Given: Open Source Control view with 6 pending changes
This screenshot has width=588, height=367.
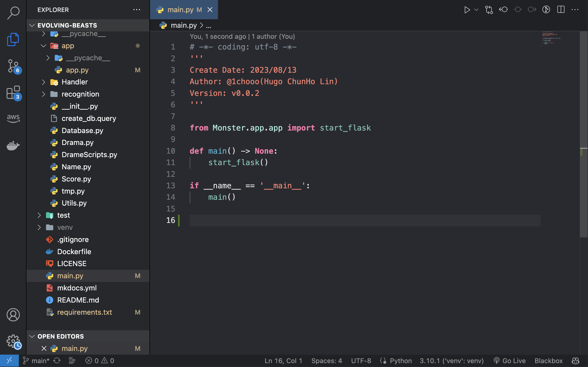Looking at the screenshot, I should coord(13,66).
